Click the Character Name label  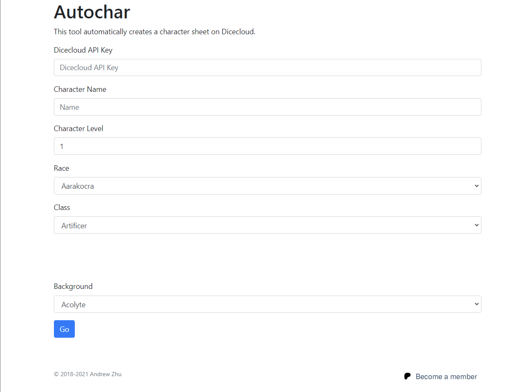pyautogui.click(x=80, y=89)
